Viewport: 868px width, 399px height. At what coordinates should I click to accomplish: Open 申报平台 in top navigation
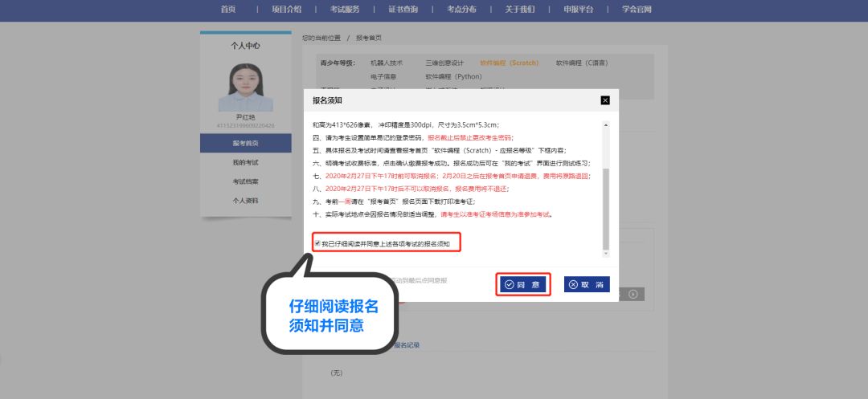(x=579, y=10)
